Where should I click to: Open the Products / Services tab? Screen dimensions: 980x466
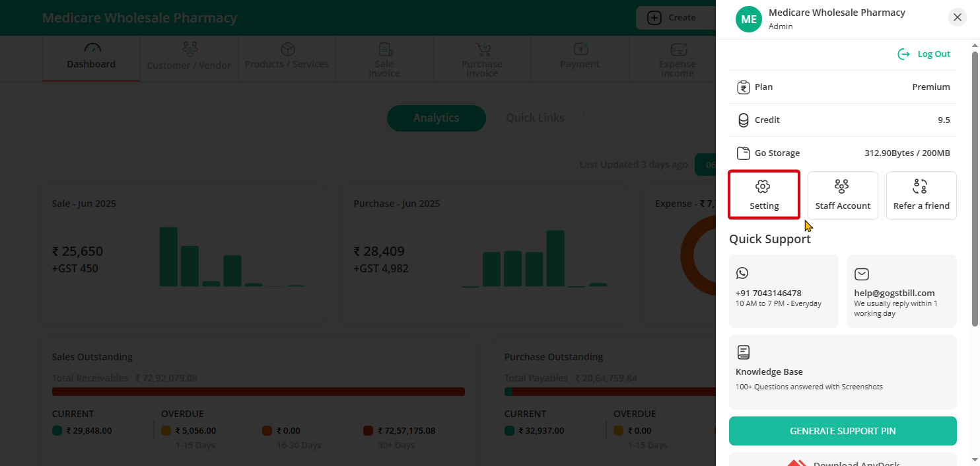pyautogui.click(x=287, y=58)
